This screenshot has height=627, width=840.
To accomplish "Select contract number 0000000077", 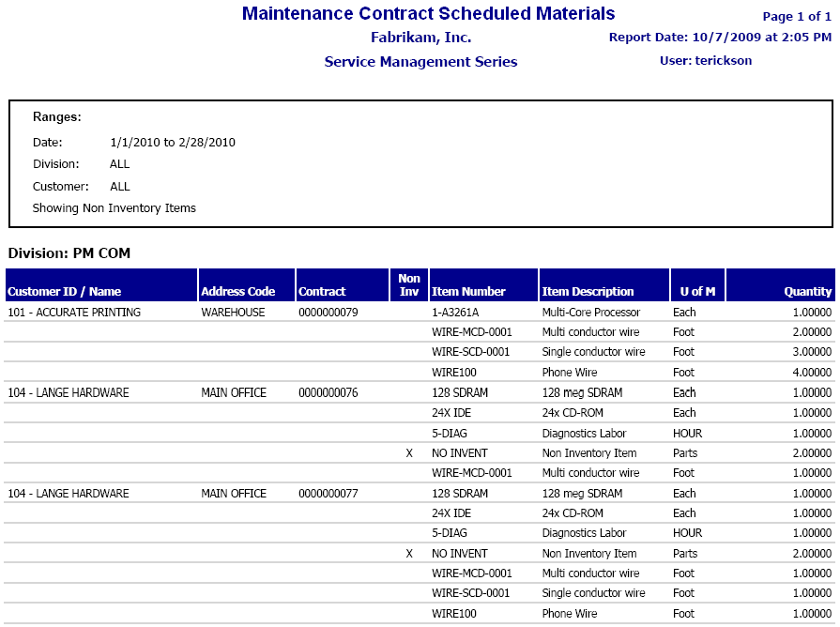I will (x=328, y=494).
